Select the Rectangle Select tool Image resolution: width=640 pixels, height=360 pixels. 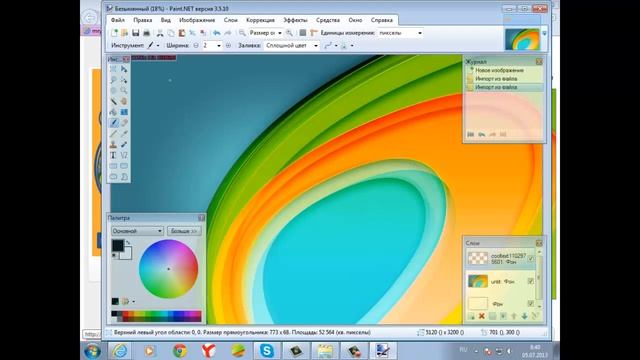click(x=113, y=69)
